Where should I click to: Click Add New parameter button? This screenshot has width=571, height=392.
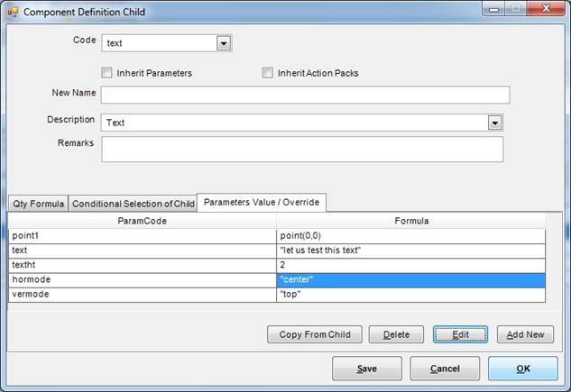(x=525, y=334)
